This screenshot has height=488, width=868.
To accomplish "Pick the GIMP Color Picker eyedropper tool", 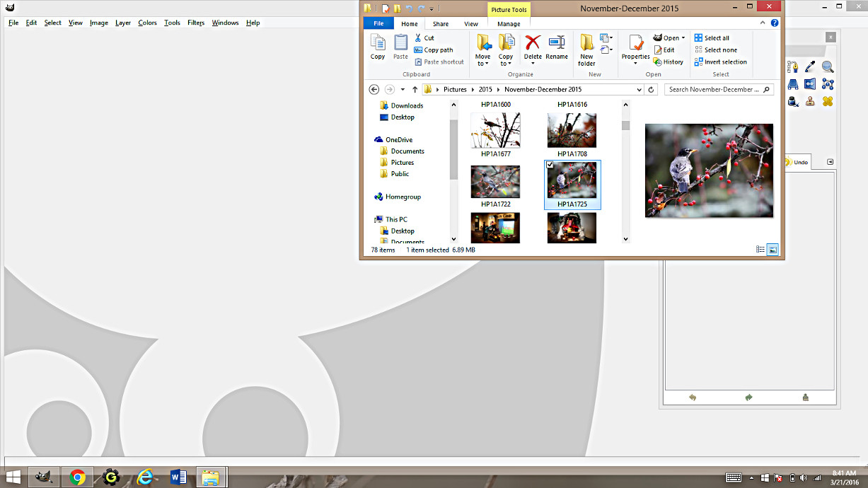I will 810,67.
